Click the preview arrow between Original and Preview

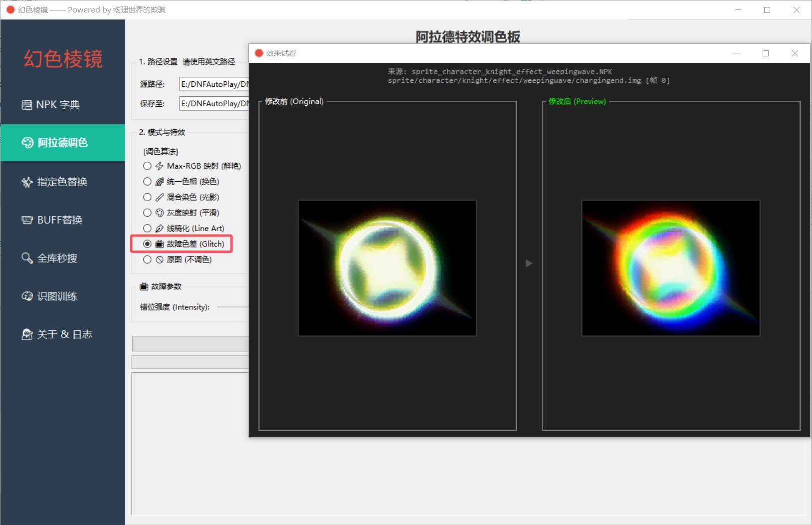529,263
